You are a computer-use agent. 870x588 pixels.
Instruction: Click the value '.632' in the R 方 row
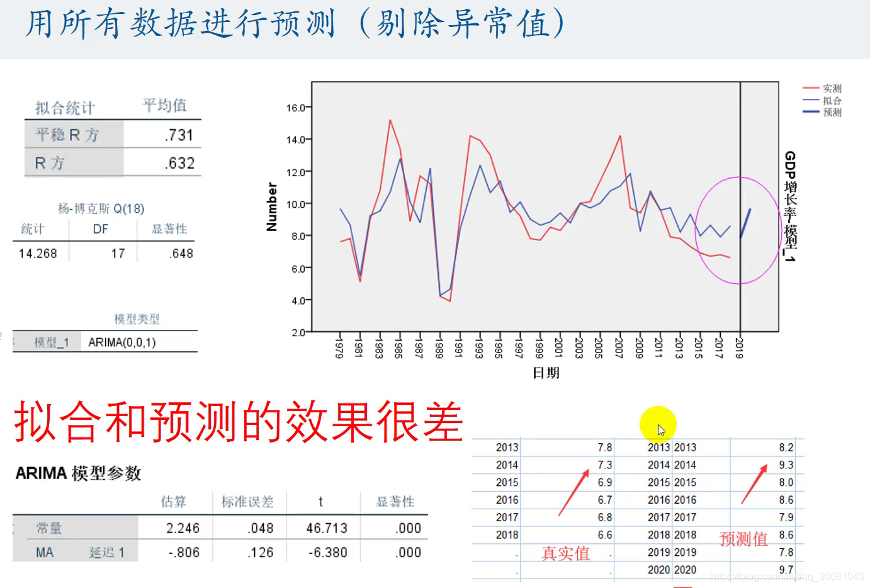[179, 163]
